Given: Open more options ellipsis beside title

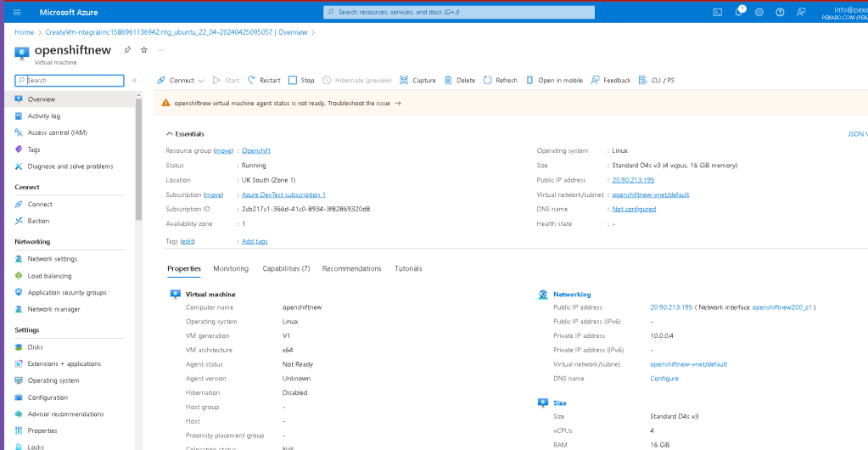Looking at the screenshot, I should (161, 50).
